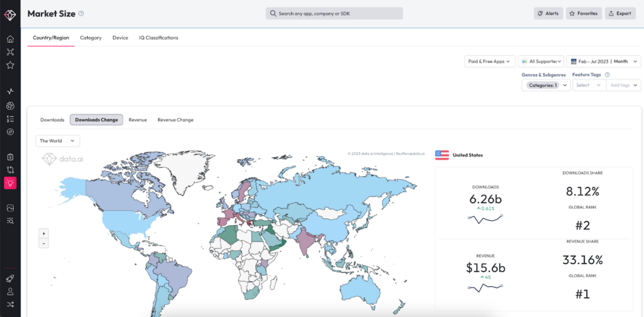644x317 pixels.
Task: Open the brain icon in sidebar
Action: click(x=10, y=106)
